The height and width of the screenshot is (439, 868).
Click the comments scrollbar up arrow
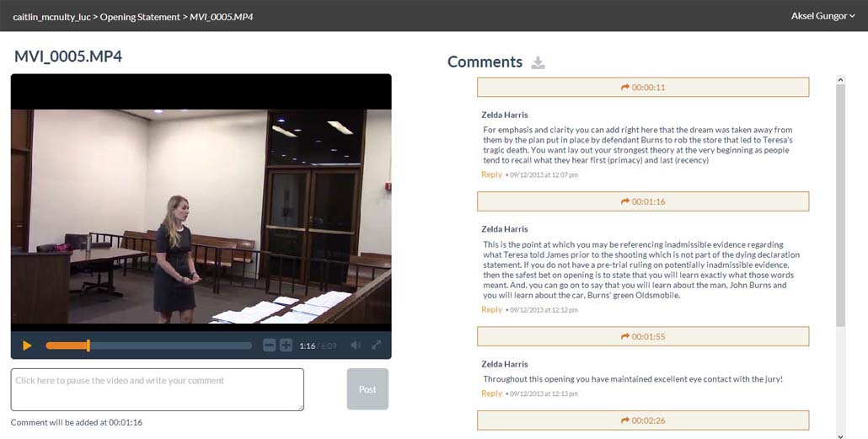pos(840,80)
